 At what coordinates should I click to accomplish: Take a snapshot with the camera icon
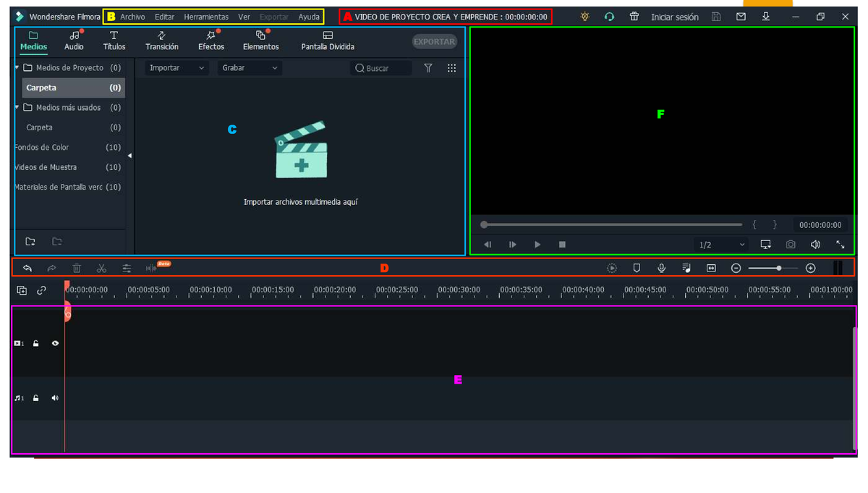point(791,245)
